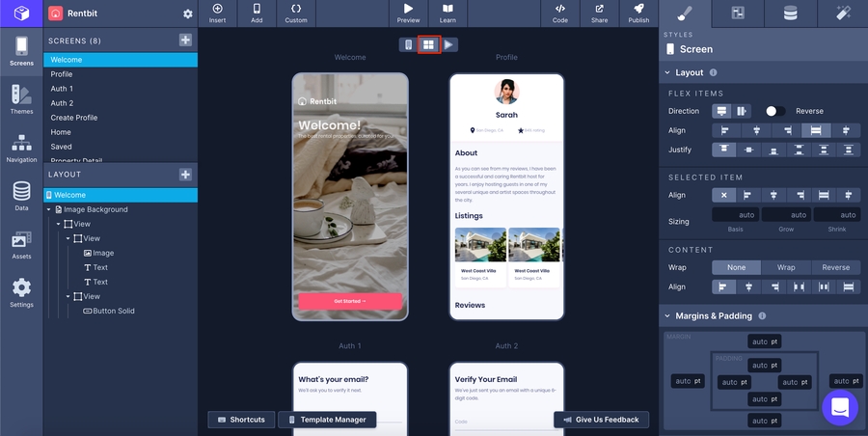Switch to grid multi-screen view
This screenshot has width=868, height=436.
(x=428, y=44)
